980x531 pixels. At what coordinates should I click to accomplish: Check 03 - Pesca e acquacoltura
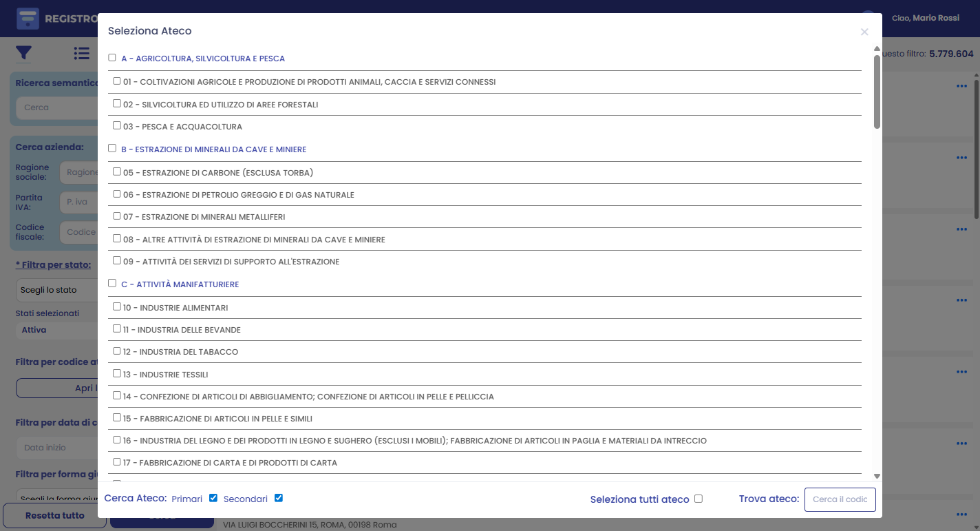tap(117, 126)
